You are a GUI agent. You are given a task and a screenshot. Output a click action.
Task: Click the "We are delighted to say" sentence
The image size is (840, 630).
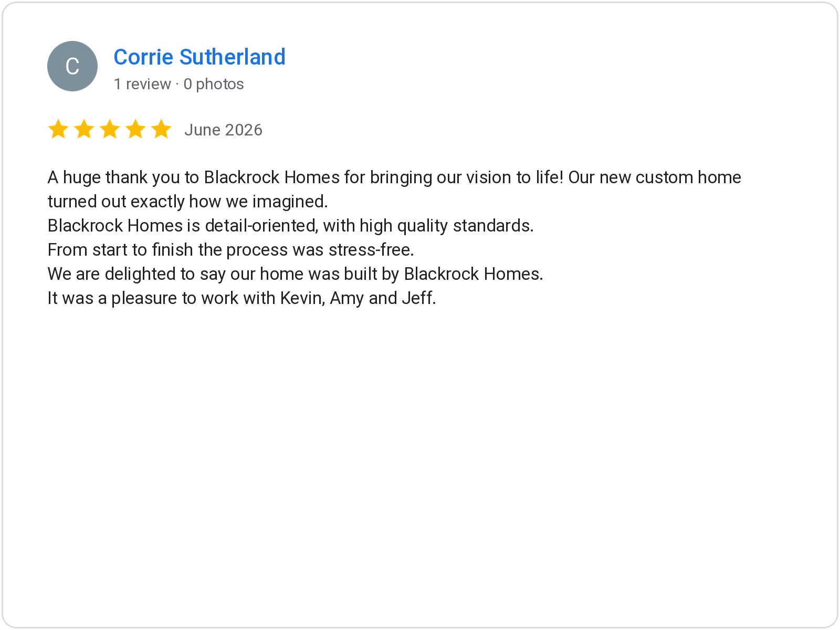point(295,274)
